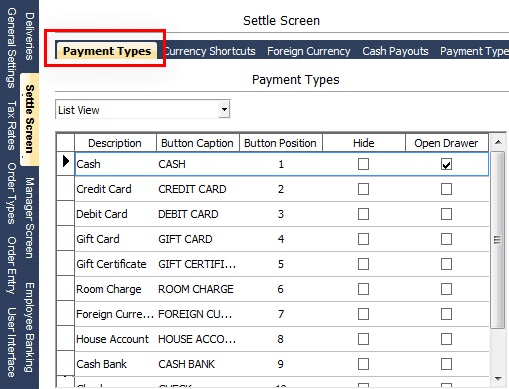The image size is (509, 389).
Task: Select the Debit Card description cell
Action: [x=116, y=214]
